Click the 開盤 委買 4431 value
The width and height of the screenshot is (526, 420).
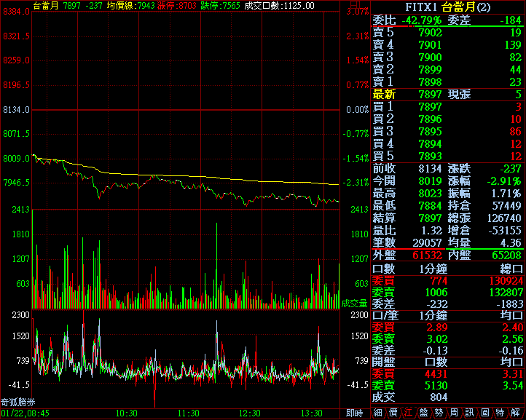(436, 373)
